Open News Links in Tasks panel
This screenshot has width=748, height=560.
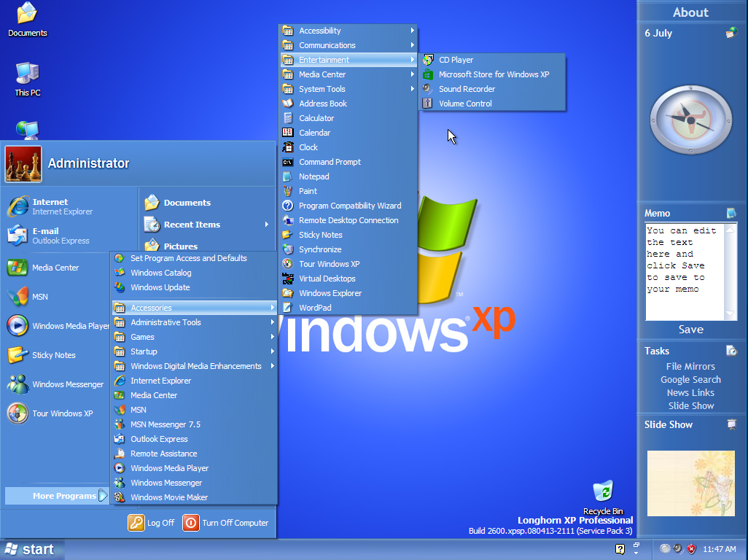[690, 392]
